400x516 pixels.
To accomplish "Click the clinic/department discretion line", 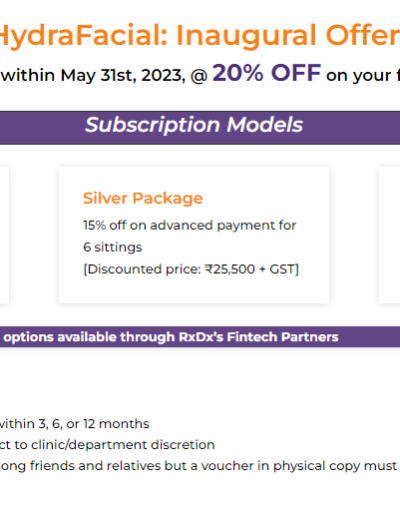I will click(107, 445).
